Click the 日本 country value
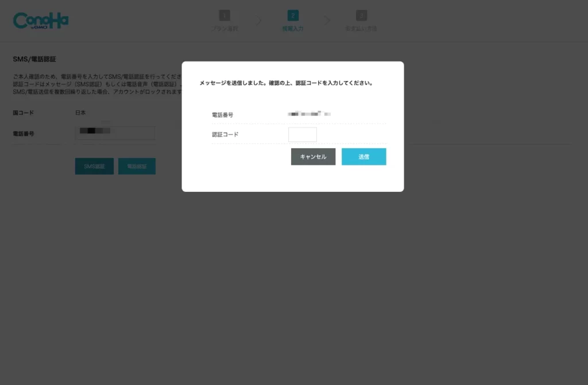This screenshot has width=588, height=385. (80, 113)
